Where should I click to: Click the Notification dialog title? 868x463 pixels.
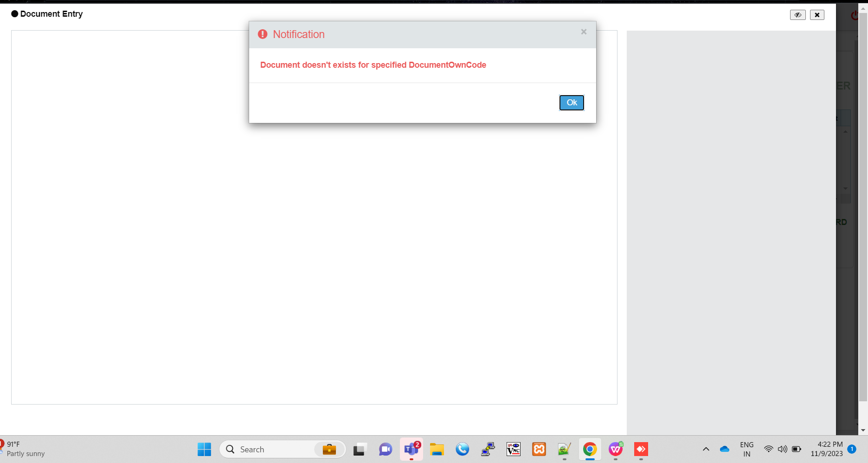(299, 34)
